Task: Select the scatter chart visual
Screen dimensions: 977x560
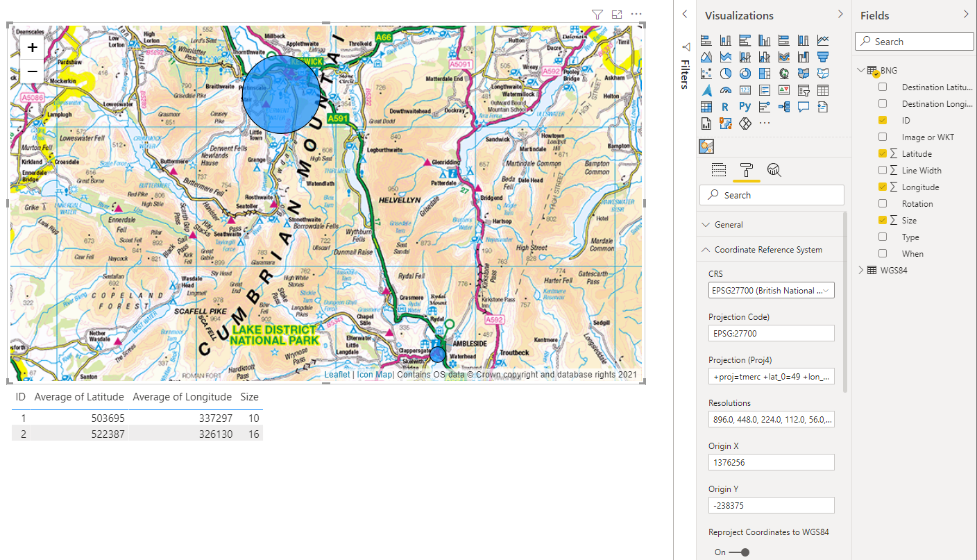Action: pyautogui.click(x=706, y=74)
